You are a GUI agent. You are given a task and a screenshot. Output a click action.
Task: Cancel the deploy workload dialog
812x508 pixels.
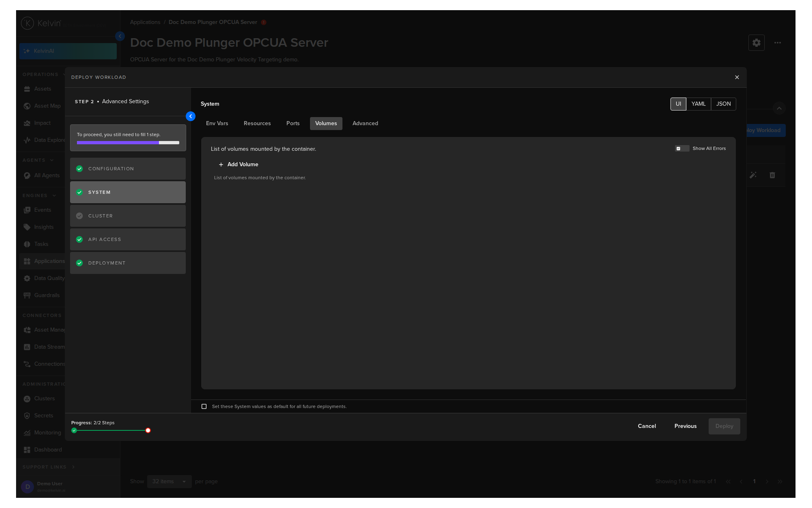(647, 426)
